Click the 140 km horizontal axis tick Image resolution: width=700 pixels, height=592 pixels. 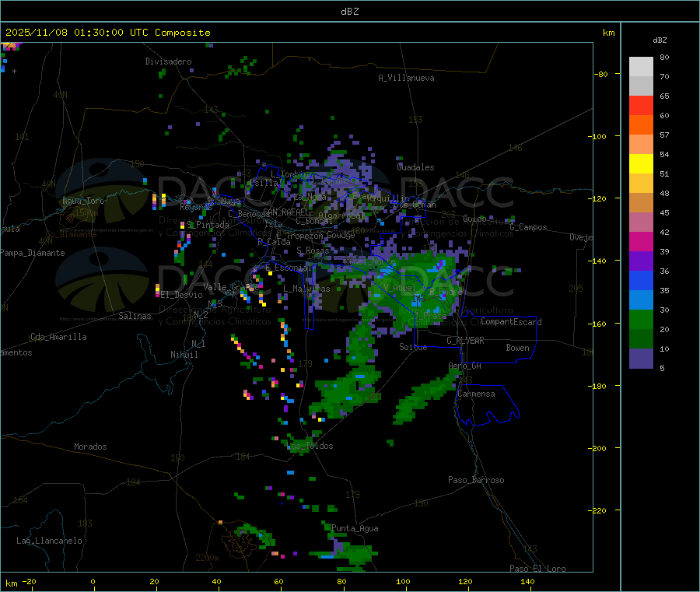[527, 581]
